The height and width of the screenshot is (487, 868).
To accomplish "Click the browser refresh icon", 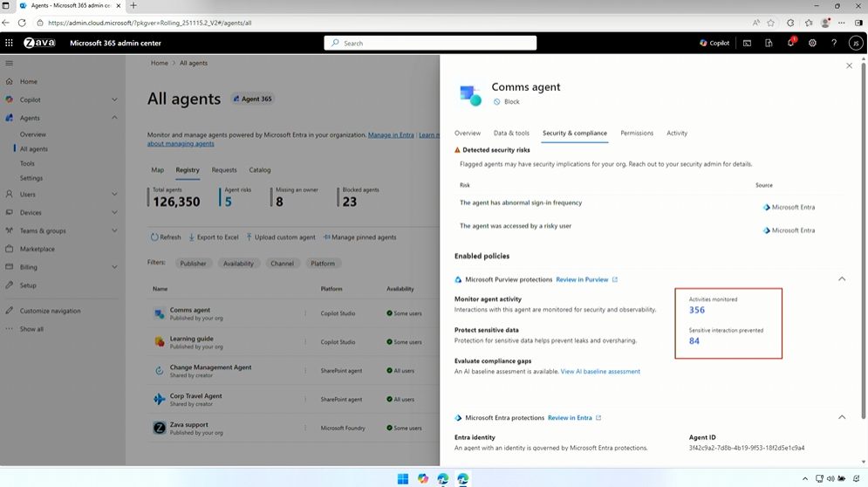I will coord(22,23).
